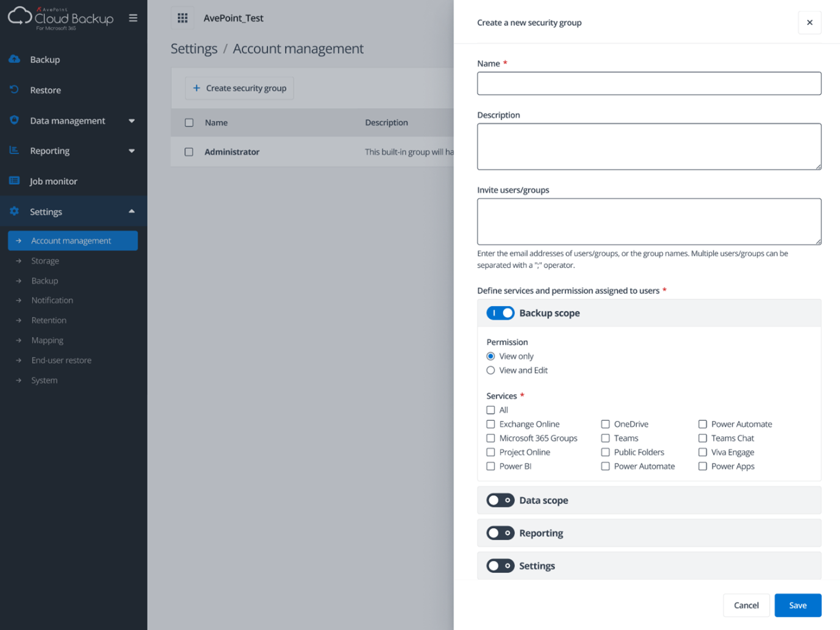This screenshot has width=840, height=630.
Task: Open End-user restore settings
Action: pos(61,360)
